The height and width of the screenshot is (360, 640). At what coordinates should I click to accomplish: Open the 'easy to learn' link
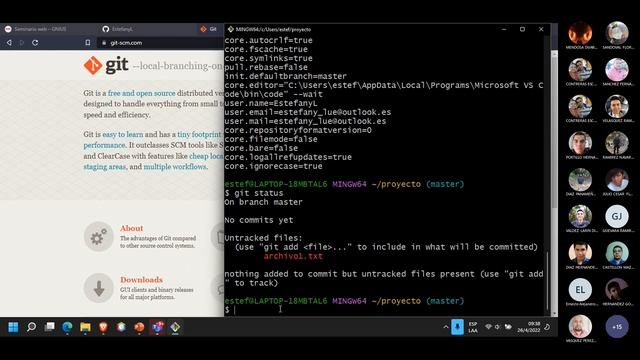(x=122, y=134)
